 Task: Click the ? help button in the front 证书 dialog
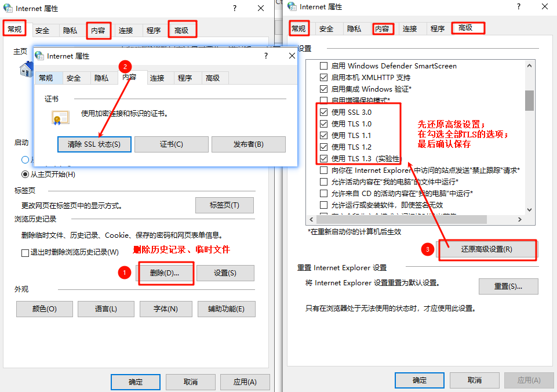pos(265,56)
